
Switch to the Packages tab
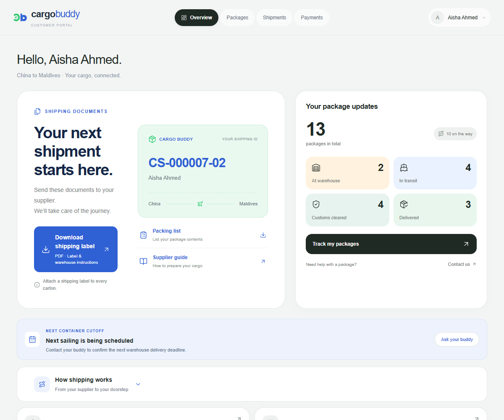(x=237, y=18)
